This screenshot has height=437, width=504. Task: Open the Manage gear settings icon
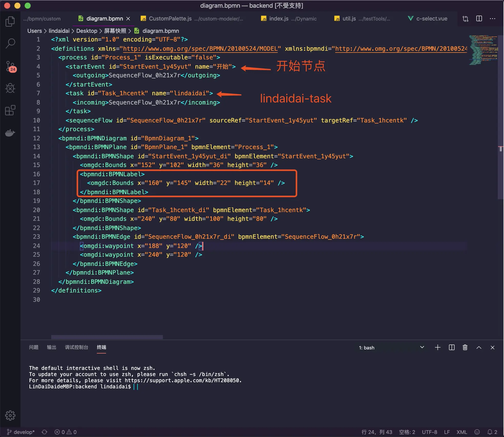[10, 415]
